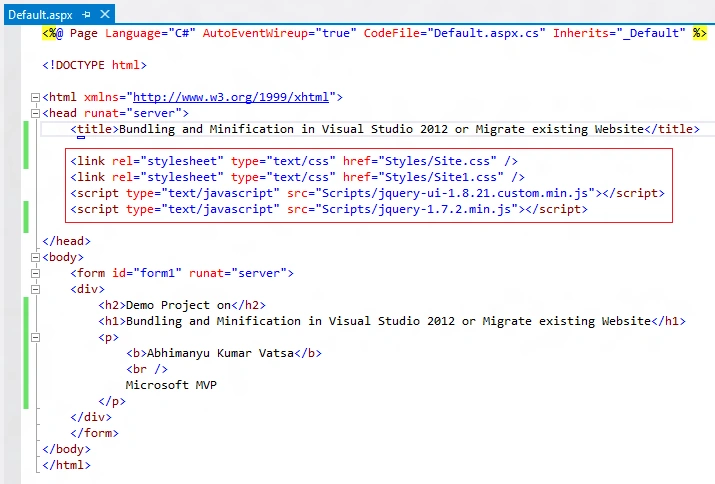Click the Language C# attribute value
This screenshot has height=484, width=715.
click(182, 33)
